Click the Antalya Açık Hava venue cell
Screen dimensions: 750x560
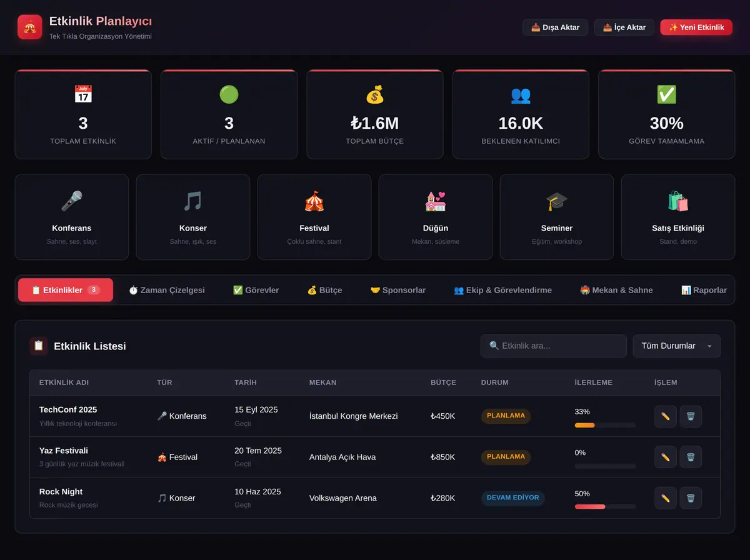[342, 457]
